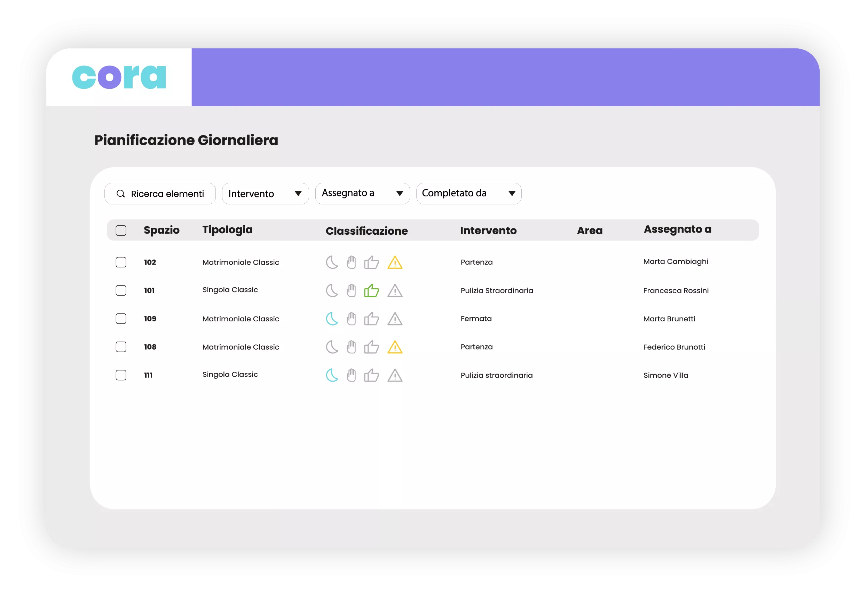
Task: Click the search magnifier in Ricerca elementi
Action: coord(120,194)
